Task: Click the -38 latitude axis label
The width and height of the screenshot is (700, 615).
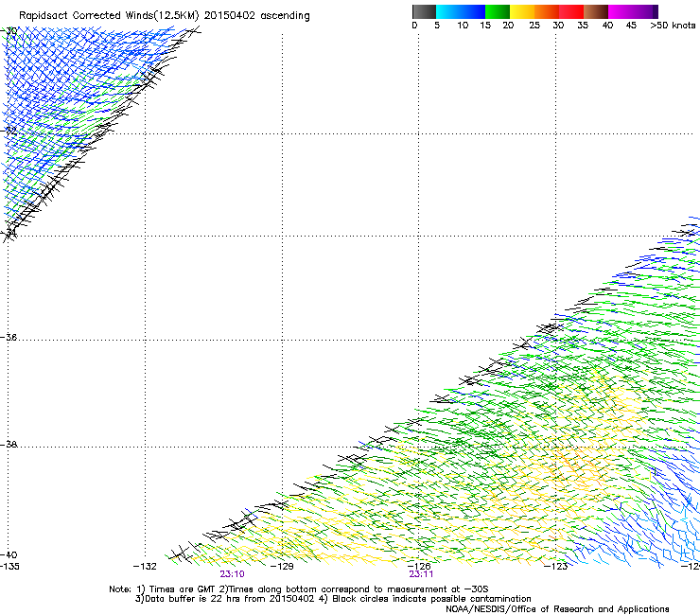Action: [x=9, y=445]
